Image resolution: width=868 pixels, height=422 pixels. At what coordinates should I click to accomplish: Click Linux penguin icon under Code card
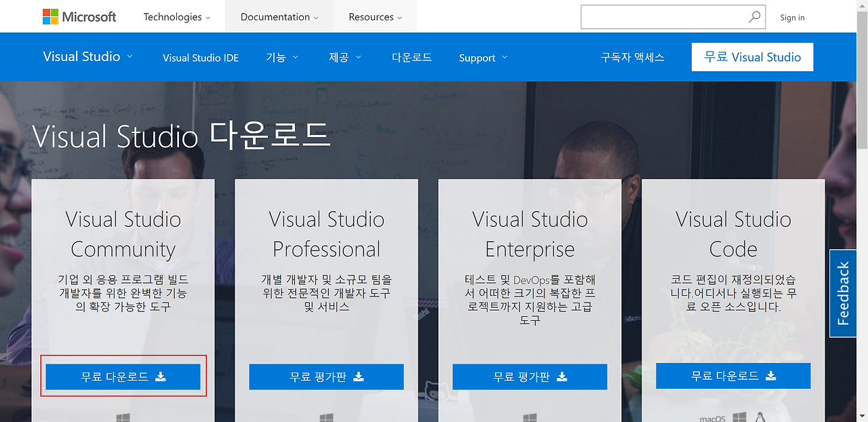click(x=759, y=417)
